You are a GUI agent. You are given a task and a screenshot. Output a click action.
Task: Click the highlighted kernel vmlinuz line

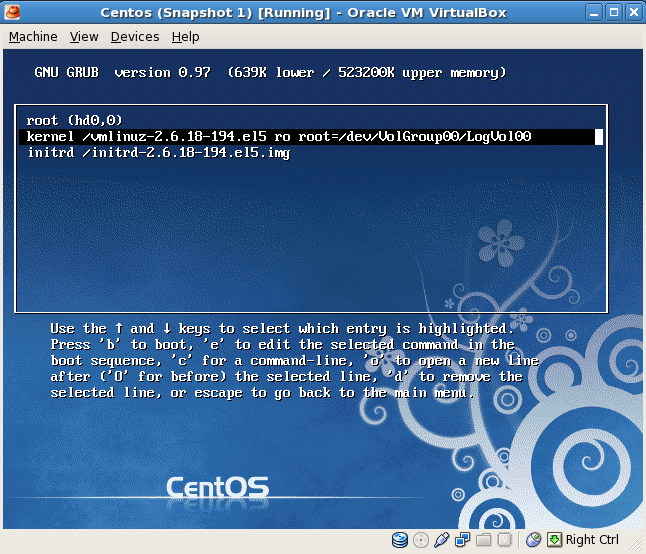278,137
